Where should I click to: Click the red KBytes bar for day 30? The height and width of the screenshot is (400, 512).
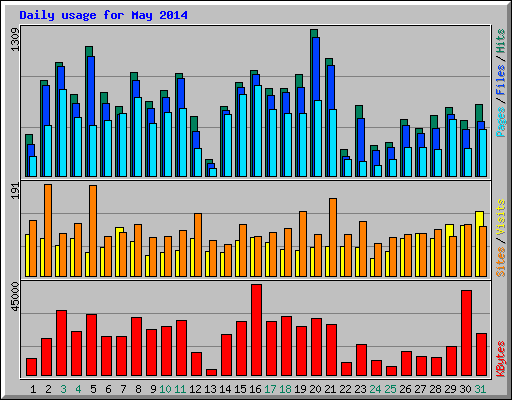click(466, 333)
